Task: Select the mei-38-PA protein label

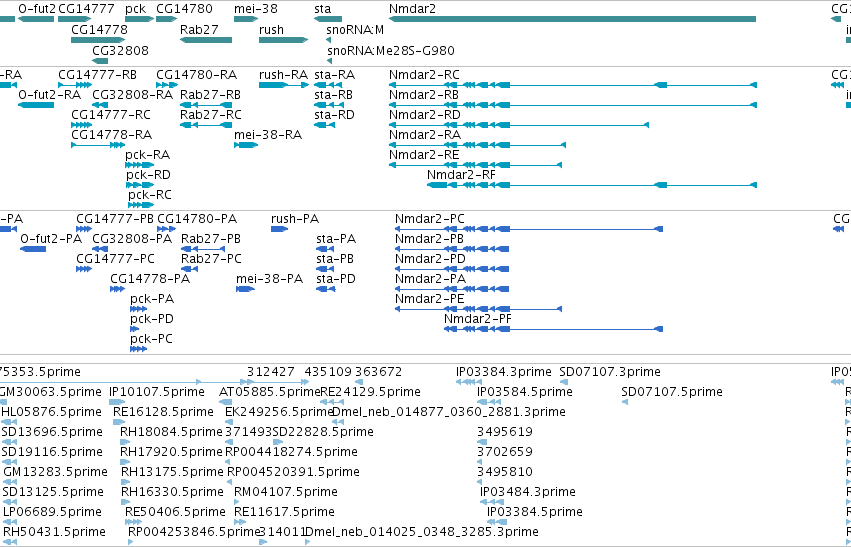Action: [269, 278]
